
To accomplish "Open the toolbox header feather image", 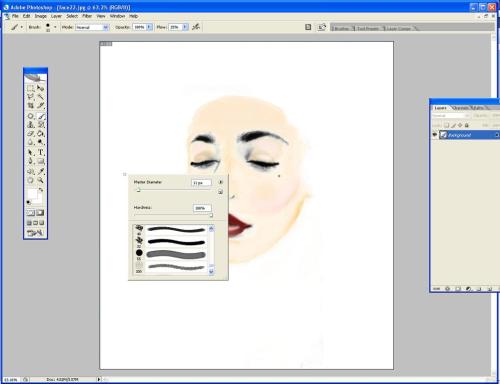I will pyautogui.click(x=35, y=78).
